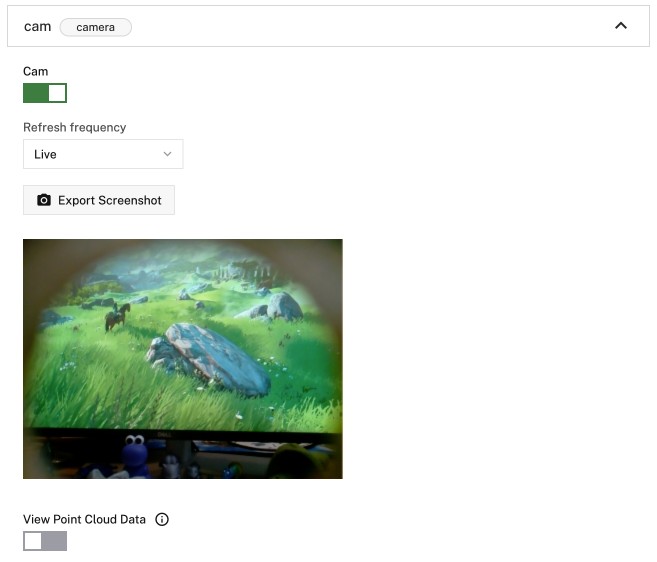Viewport: 657px width, 562px height.
Task: Click the Export Screenshot button
Action: (x=99, y=200)
